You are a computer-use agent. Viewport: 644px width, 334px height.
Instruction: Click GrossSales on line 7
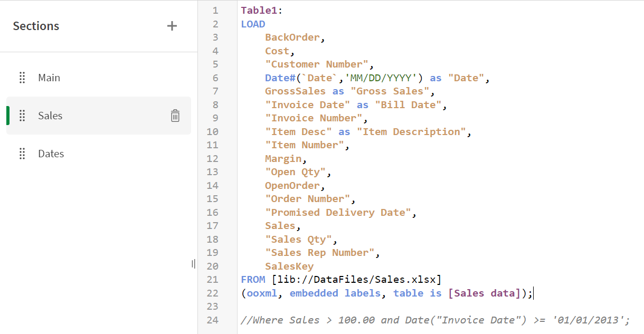click(296, 91)
